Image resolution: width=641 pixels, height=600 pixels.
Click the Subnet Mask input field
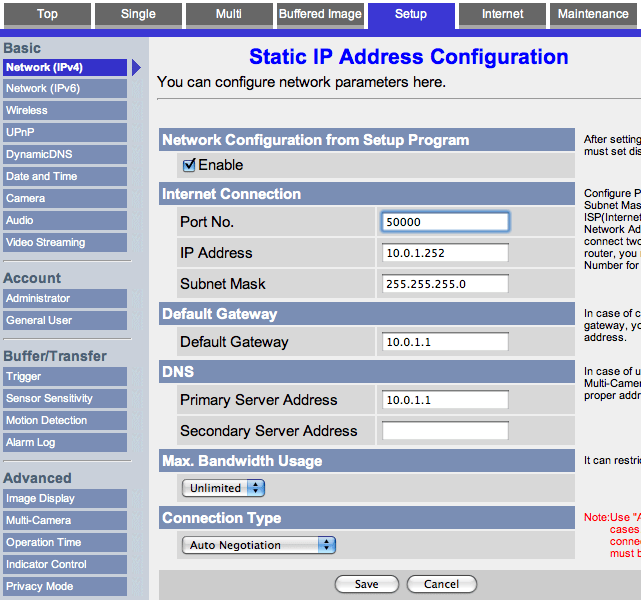click(445, 284)
